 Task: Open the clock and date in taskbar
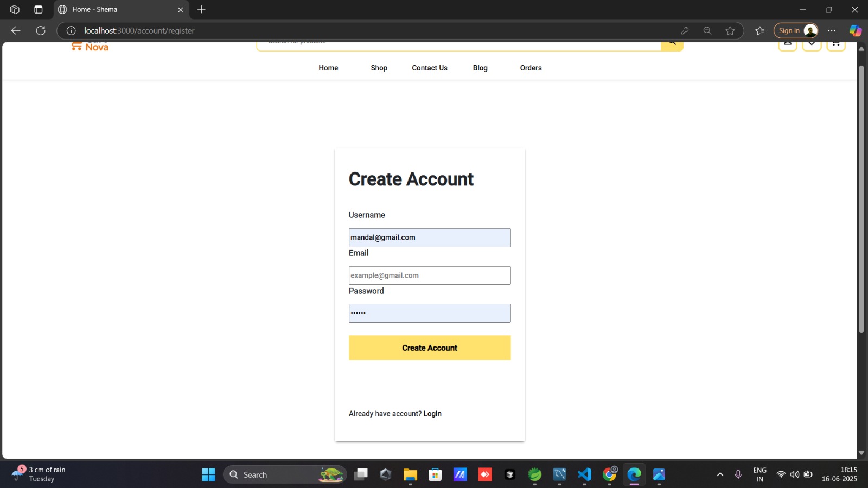[x=839, y=474]
